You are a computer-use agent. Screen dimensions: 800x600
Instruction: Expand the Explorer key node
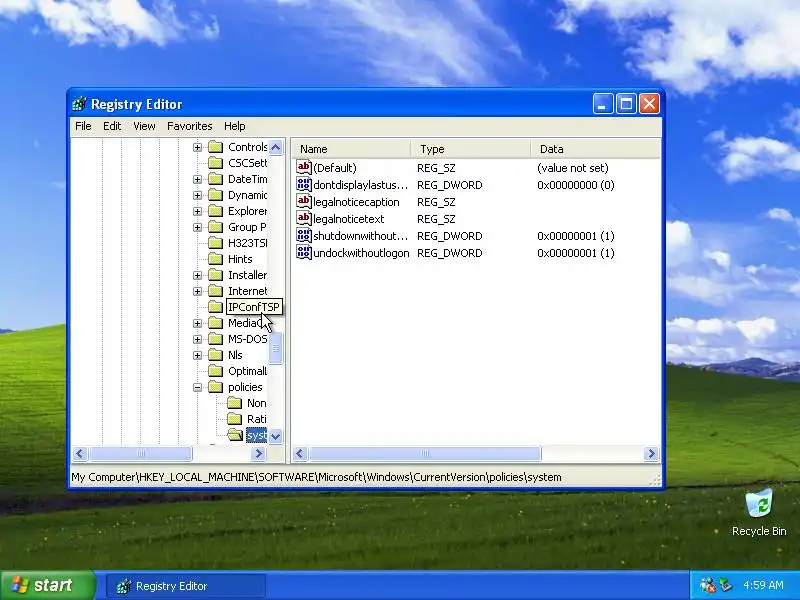pos(197,211)
